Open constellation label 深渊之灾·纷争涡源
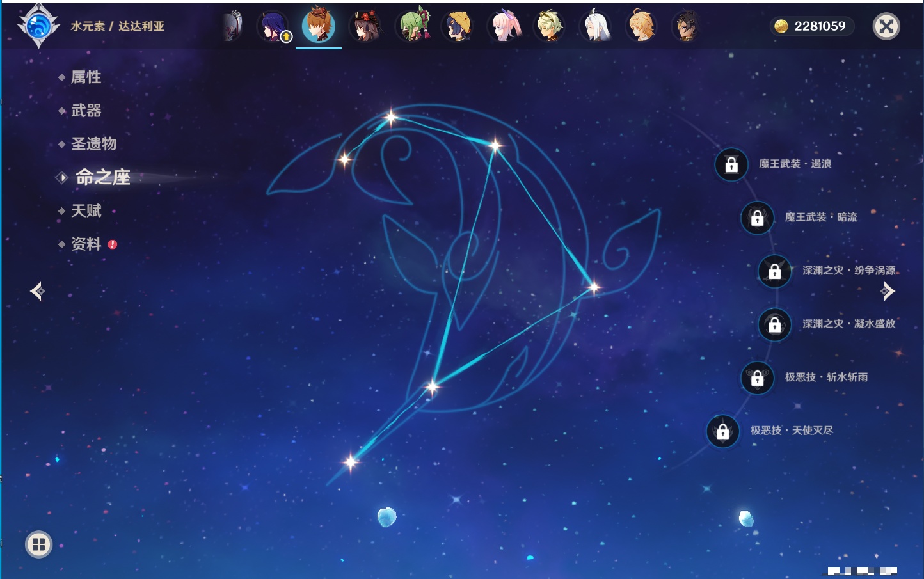Screen dimensions: 924x579 click(849, 270)
